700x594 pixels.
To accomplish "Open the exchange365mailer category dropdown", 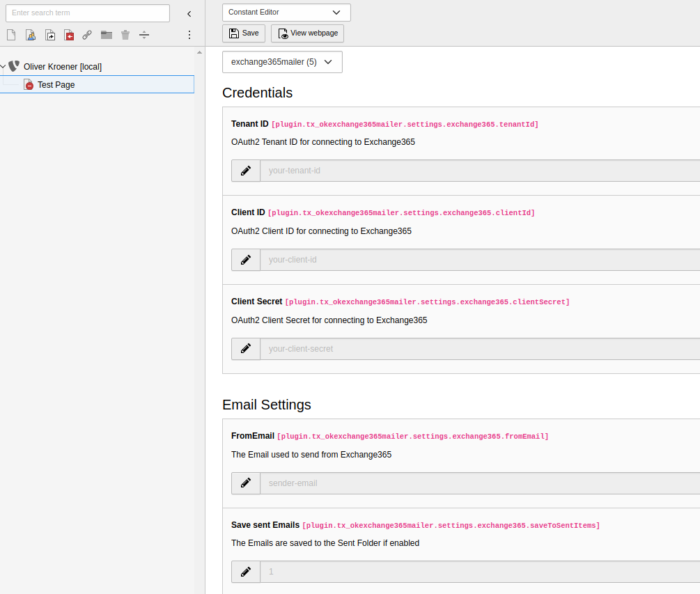I will pyautogui.click(x=281, y=61).
